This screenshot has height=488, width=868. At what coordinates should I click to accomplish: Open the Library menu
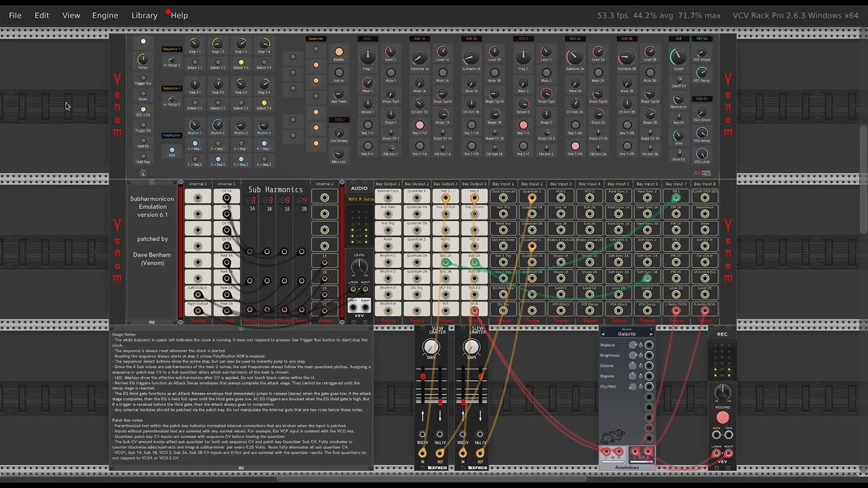(x=144, y=15)
